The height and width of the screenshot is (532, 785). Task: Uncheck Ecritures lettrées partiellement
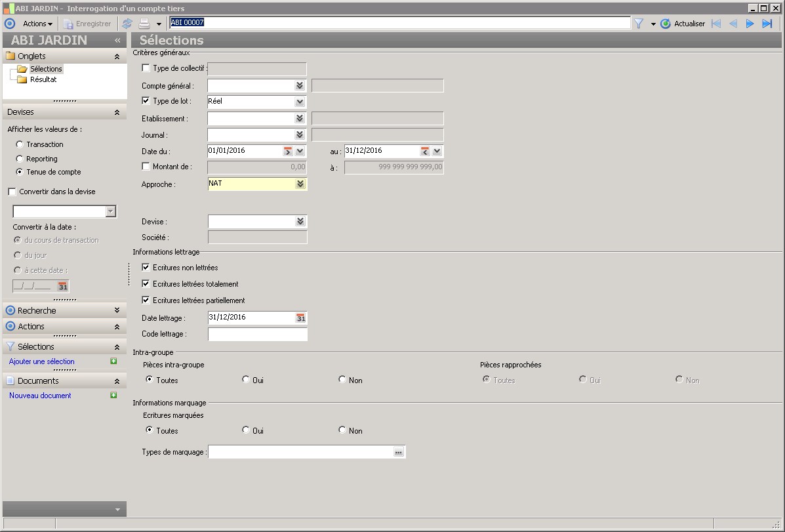(146, 300)
